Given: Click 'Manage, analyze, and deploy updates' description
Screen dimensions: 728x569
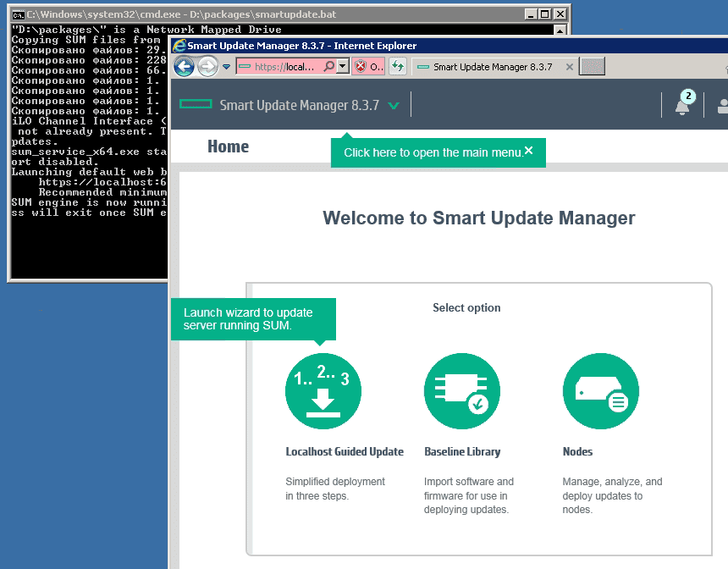Looking at the screenshot, I should coord(612,495).
